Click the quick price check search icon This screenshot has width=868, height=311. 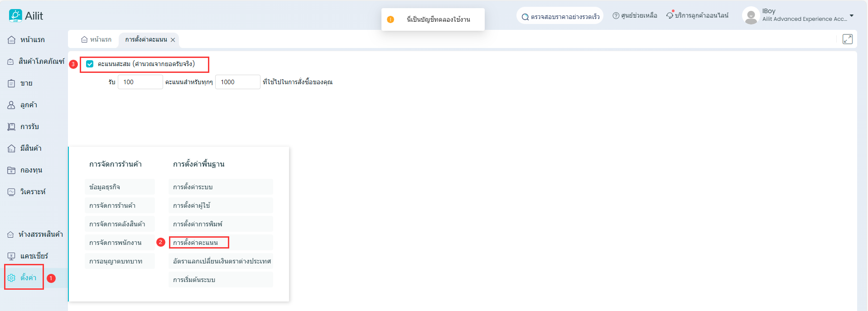coord(525,17)
